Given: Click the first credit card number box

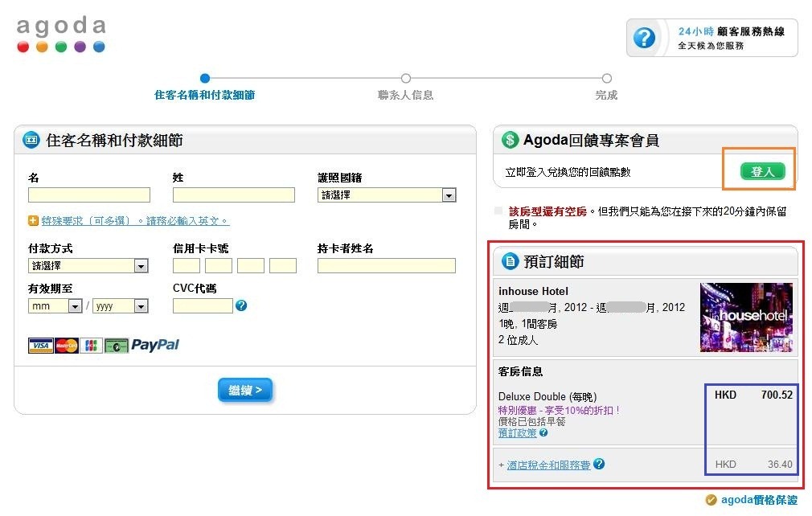Looking at the screenshot, I should click(187, 265).
